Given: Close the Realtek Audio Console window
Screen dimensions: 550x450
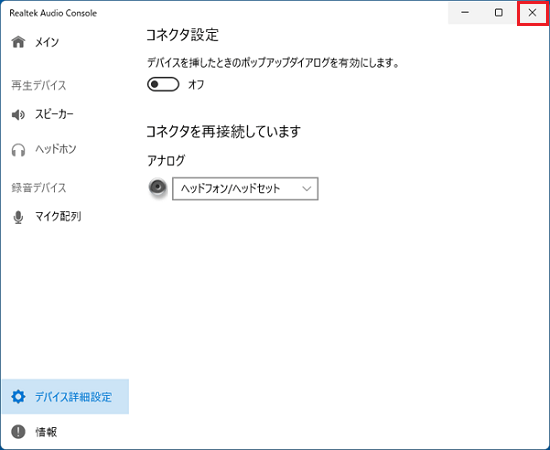Looking at the screenshot, I should click(532, 13).
